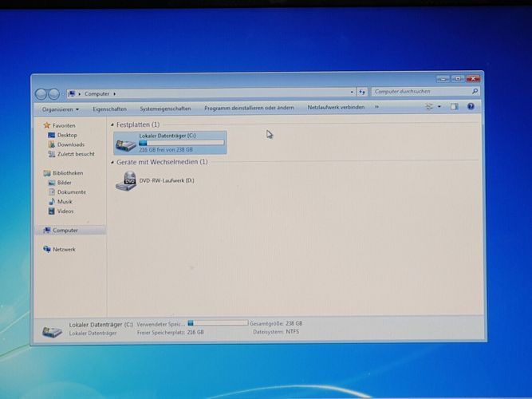Click the 'Lokaler Datenträger (C:)' name
The image size is (532, 399).
167,136
